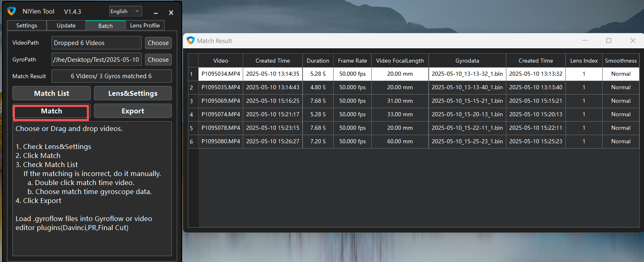Click Choose button next to VideoPath
Image resolution: width=644 pixels, height=262 pixels.
click(158, 43)
